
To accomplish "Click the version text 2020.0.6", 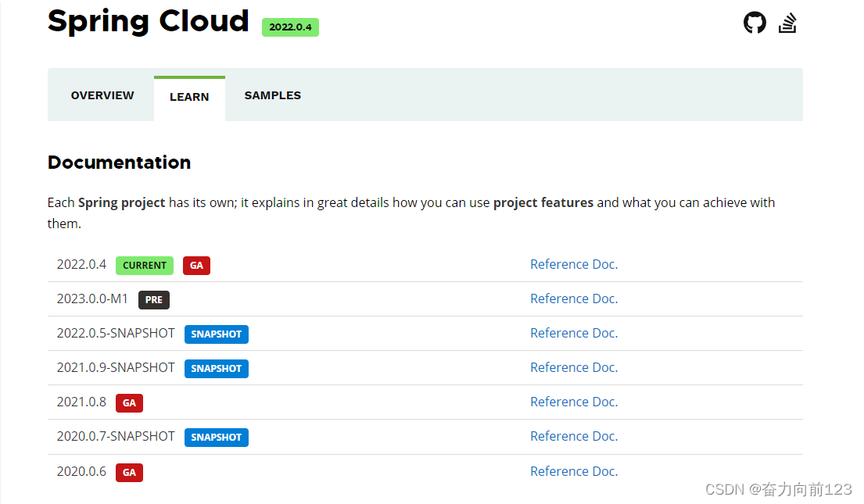I will [x=81, y=471].
